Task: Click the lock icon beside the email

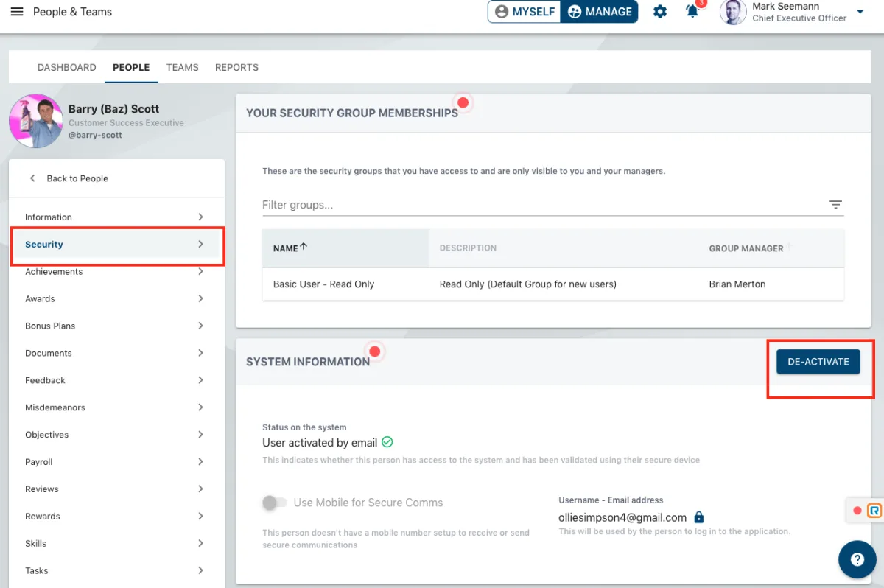Action: pyautogui.click(x=699, y=517)
